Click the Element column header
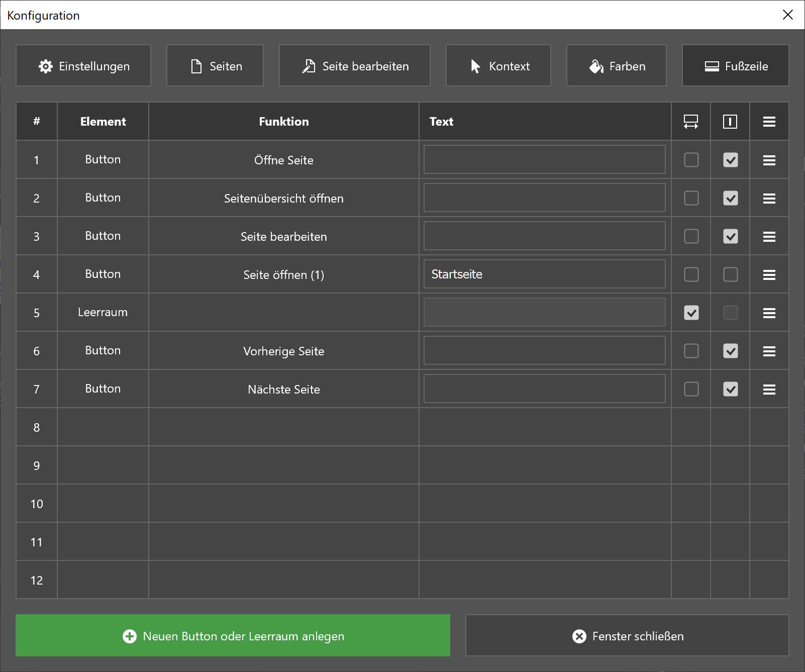 pyautogui.click(x=103, y=122)
